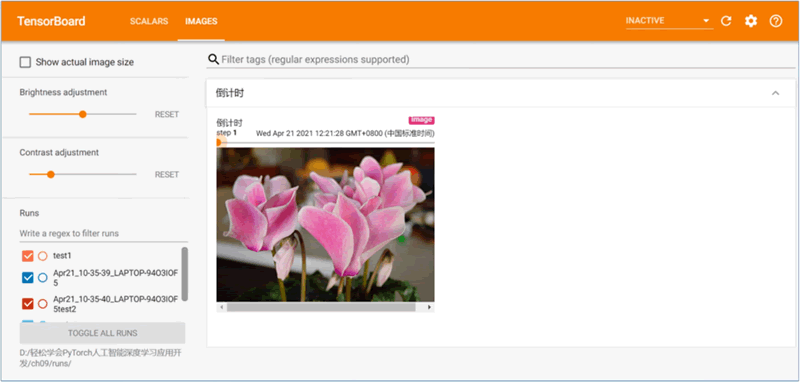Image resolution: width=800 pixels, height=382 pixels.
Task: Open the INACTIVE plugins dropdown
Action: point(669,21)
